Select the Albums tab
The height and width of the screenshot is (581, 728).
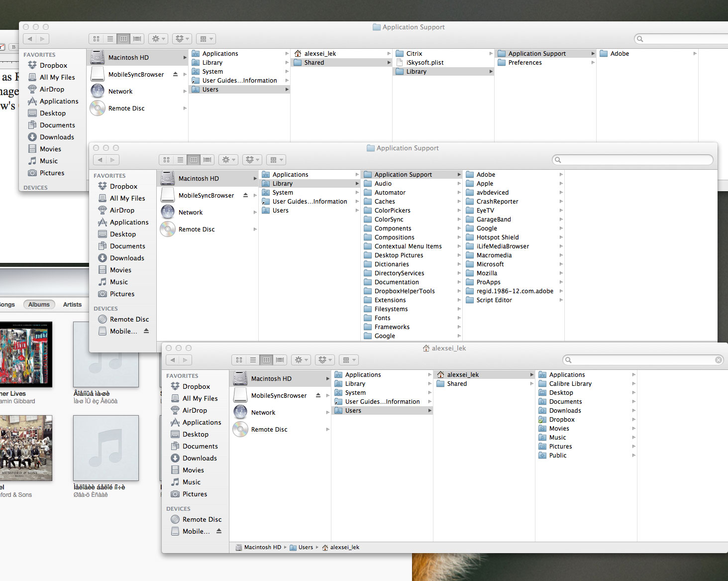39,304
